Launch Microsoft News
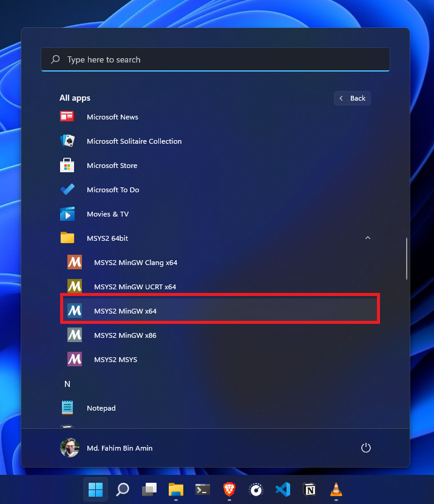This screenshot has height=504, width=434. click(112, 117)
